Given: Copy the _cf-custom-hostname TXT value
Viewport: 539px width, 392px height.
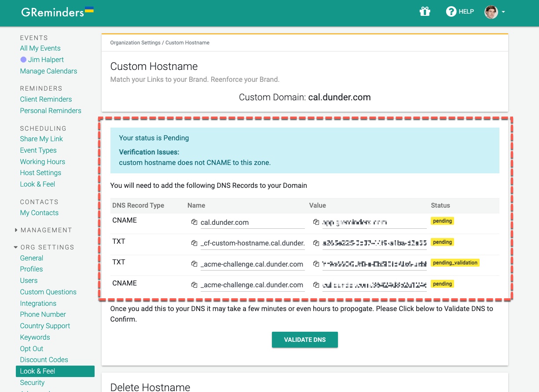Looking at the screenshot, I should tap(316, 243).
